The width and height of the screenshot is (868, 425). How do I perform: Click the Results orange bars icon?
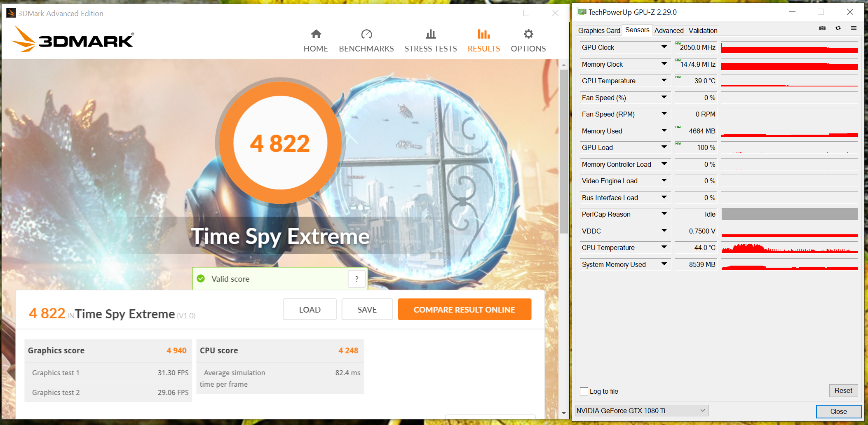(x=484, y=34)
